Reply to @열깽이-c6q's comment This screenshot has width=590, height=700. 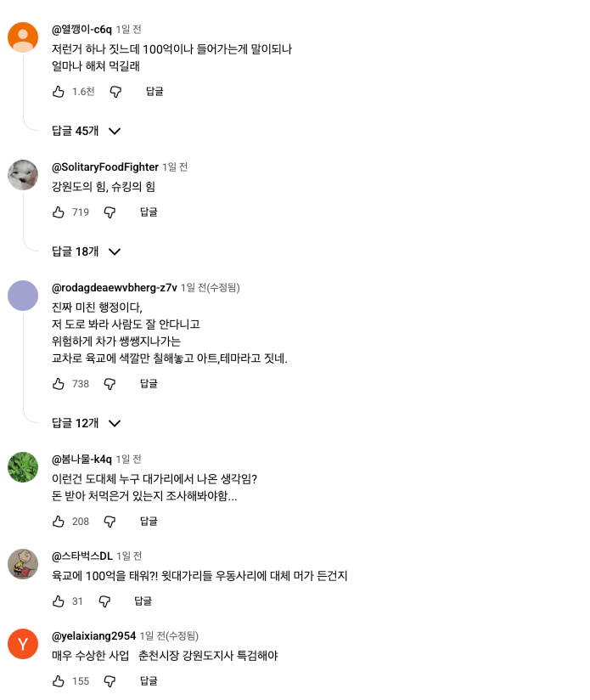pyautogui.click(x=155, y=91)
